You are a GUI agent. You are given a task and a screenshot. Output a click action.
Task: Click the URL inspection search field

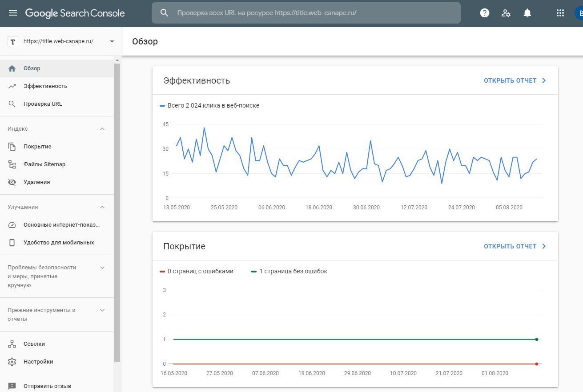point(306,13)
